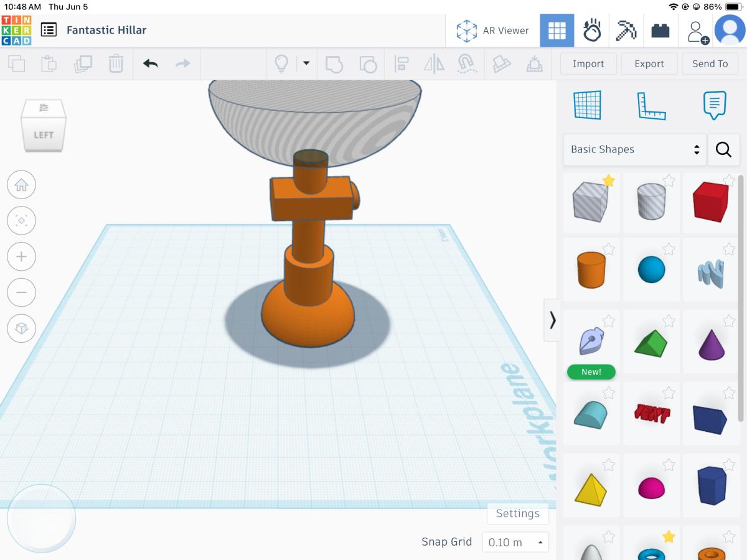The image size is (747, 560).
Task: Click the workplane drop tool icon
Action: pyautogui.click(x=501, y=63)
